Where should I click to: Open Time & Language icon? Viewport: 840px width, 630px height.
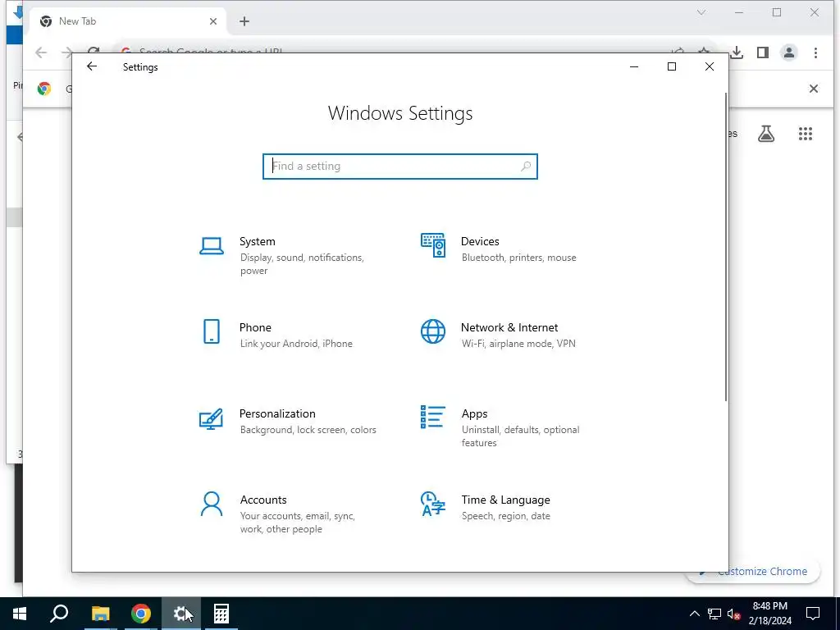433,504
